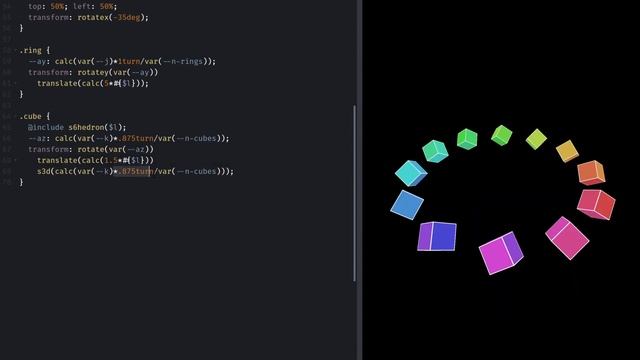640x360 pixels.
Task: Click the "transform: rotatey(var(--ay))" line
Action: click(93, 72)
